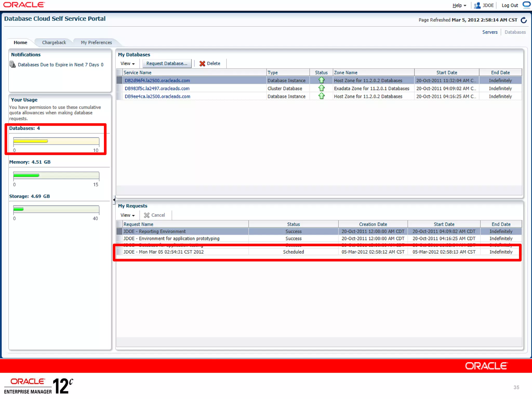
Task: Select the row handle for the Scheduled request
Action: pos(119,252)
